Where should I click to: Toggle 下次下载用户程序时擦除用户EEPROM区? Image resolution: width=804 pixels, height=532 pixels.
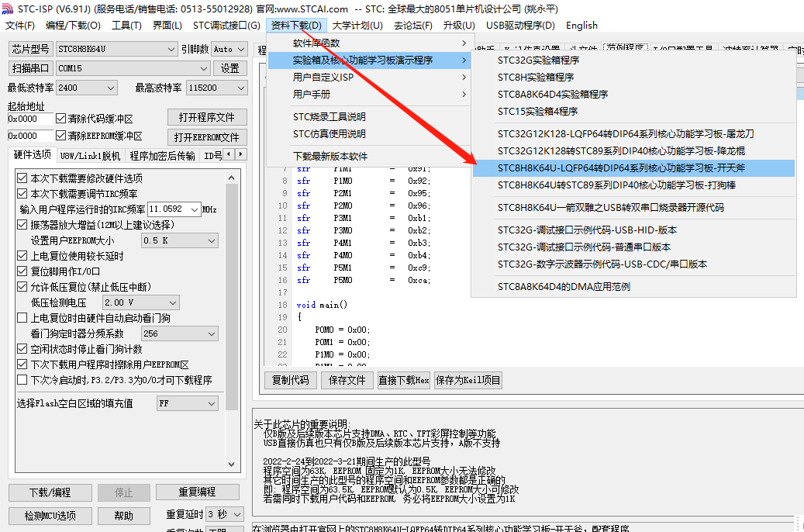pos(22,364)
